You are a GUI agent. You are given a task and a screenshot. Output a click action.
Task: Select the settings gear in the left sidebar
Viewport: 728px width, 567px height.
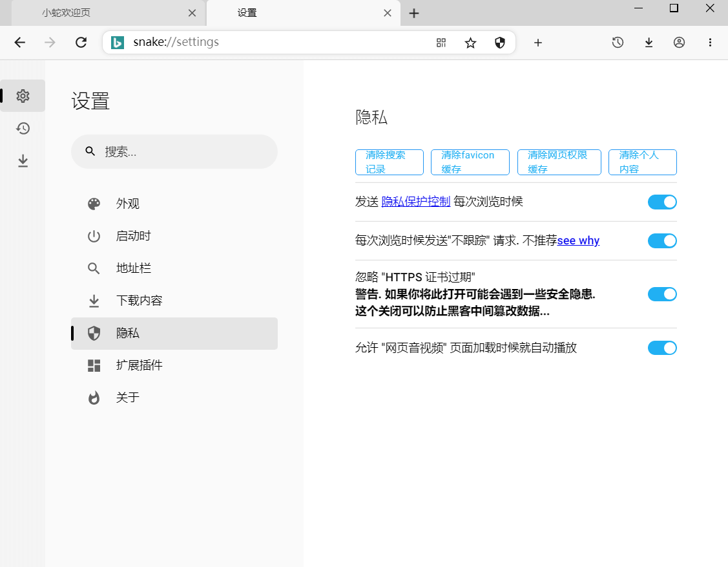point(23,95)
